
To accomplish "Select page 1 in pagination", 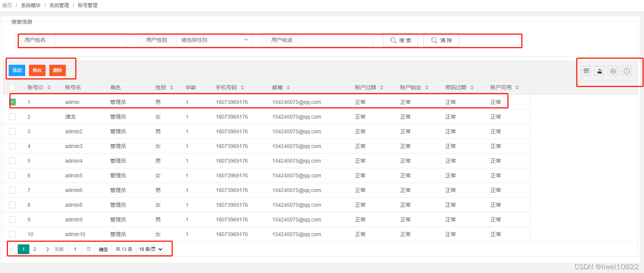I will point(23,249).
